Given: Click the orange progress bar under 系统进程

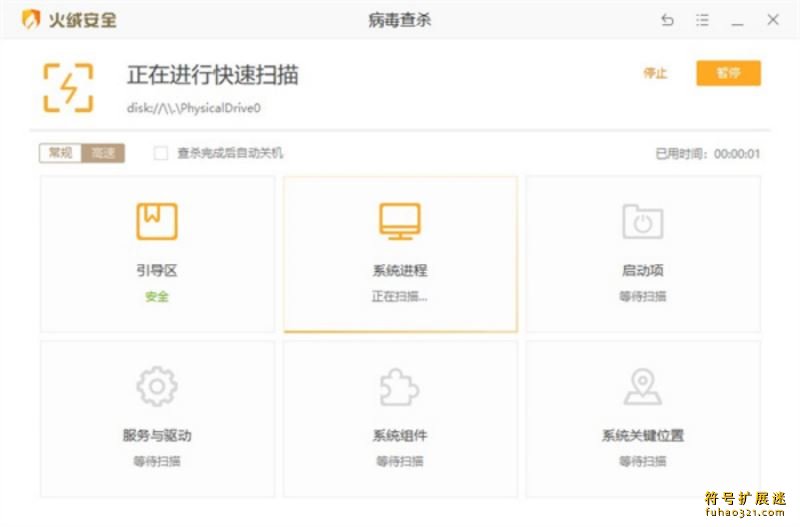Looking at the screenshot, I should pos(401,331).
